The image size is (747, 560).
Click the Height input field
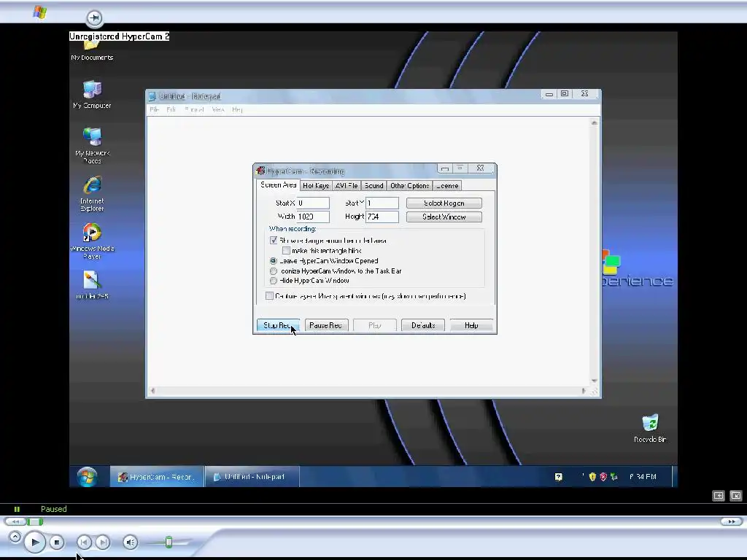(x=382, y=217)
